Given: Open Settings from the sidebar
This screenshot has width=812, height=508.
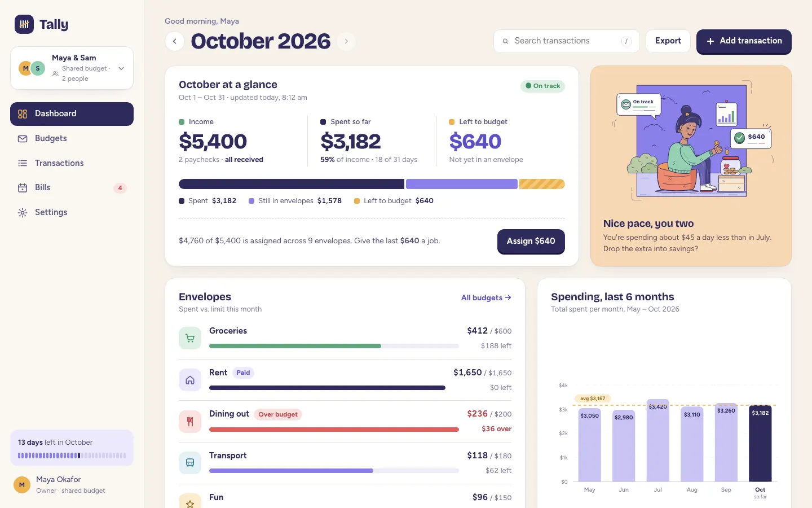Looking at the screenshot, I should pos(72,212).
